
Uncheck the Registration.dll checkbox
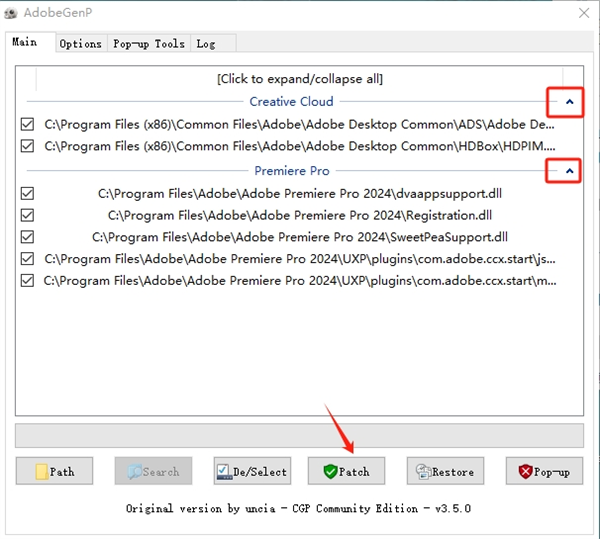(x=27, y=215)
